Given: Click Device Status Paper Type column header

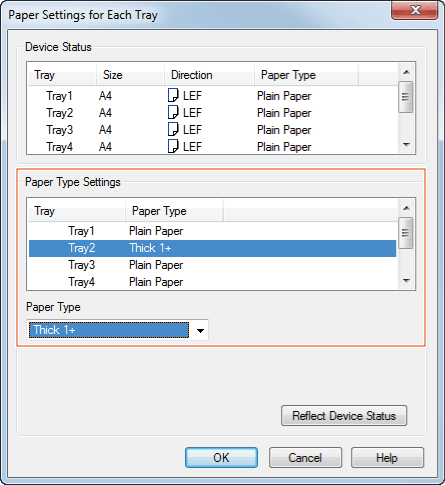Looking at the screenshot, I should point(306,75).
